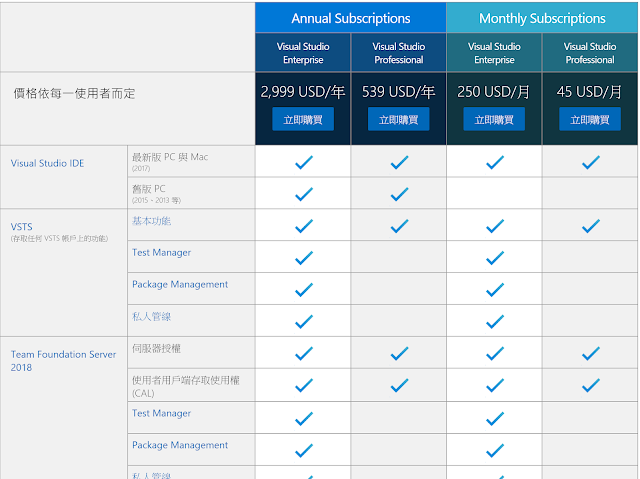The image size is (640, 479).
Task: Click Visual Studio Professional under Annual Subscriptions
Action: [398, 53]
